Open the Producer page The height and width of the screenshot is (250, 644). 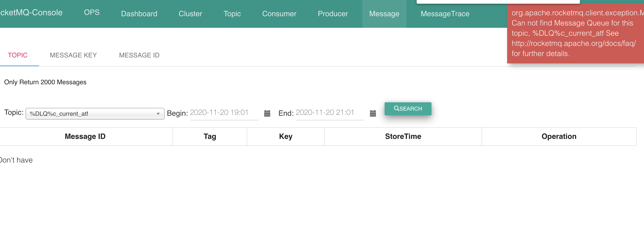[332, 14]
